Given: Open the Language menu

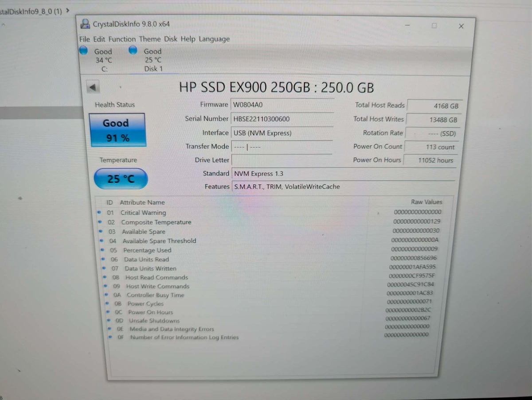Looking at the screenshot, I should (x=214, y=39).
